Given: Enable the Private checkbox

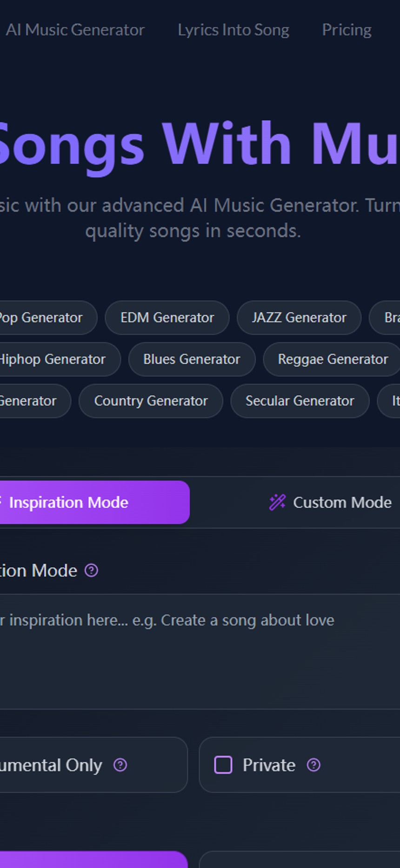Looking at the screenshot, I should (x=223, y=765).
